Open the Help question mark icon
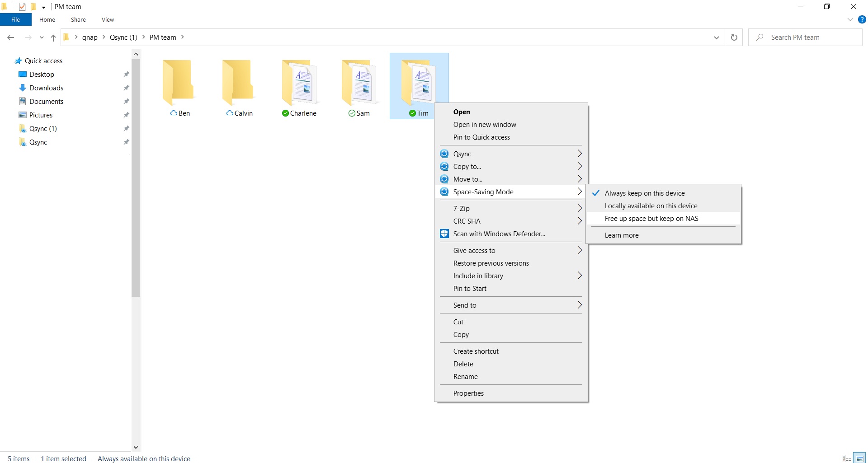 (862, 19)
